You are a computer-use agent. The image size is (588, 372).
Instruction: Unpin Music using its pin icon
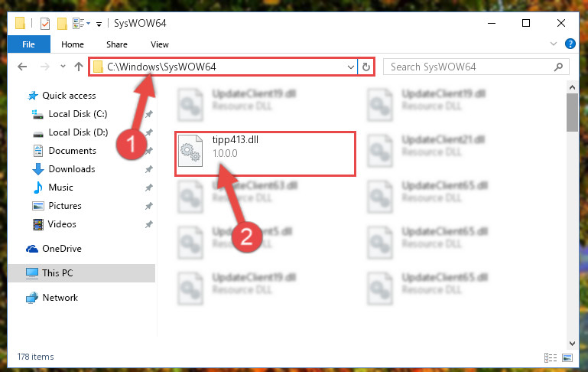(x=149, y=188)
